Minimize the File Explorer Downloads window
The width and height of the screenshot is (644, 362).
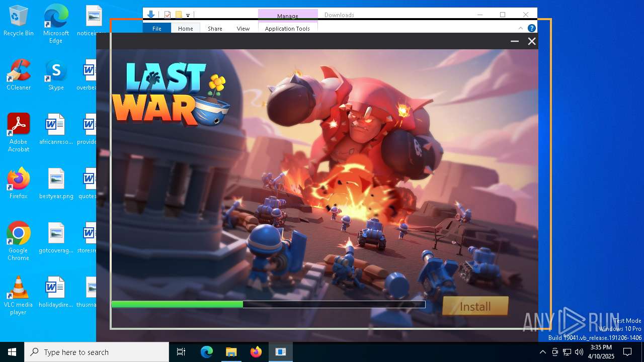click(480, 15)
